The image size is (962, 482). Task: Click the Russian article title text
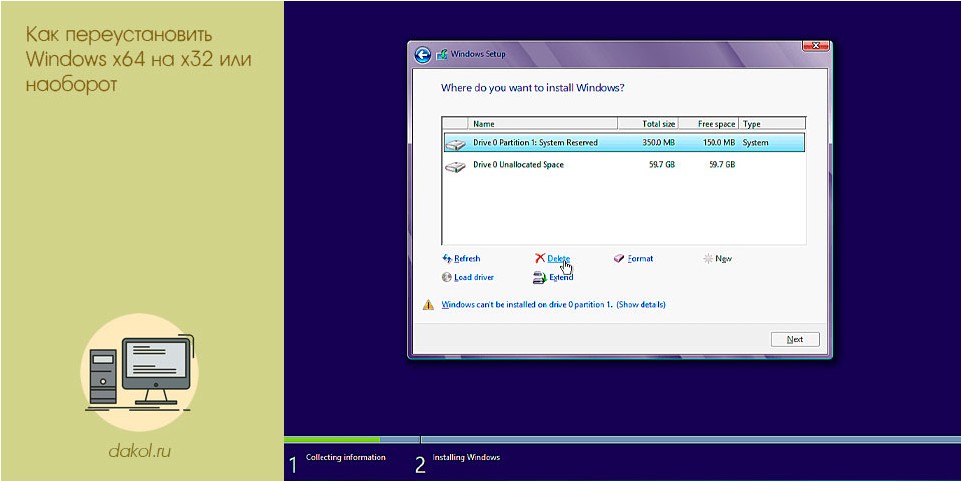(x=139, y=59)
